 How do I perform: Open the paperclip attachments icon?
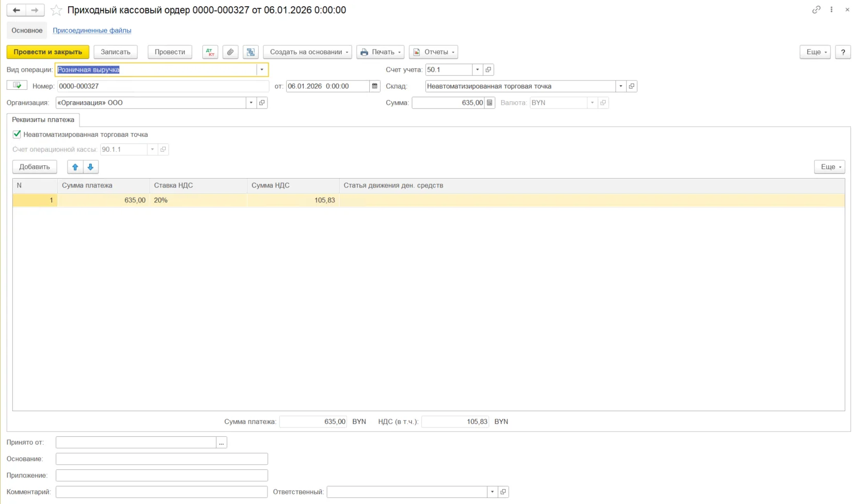(x=230, y=52)
